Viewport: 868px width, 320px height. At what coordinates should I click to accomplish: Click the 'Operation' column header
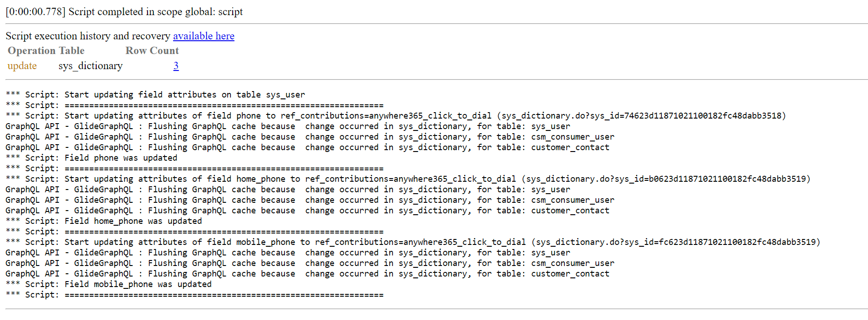[x=32, y=51]
